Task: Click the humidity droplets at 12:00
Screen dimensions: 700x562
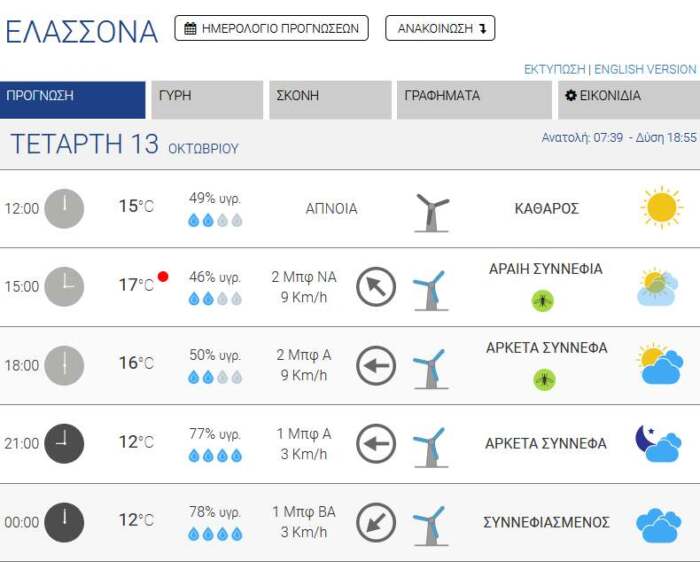Action: point(215,220)
